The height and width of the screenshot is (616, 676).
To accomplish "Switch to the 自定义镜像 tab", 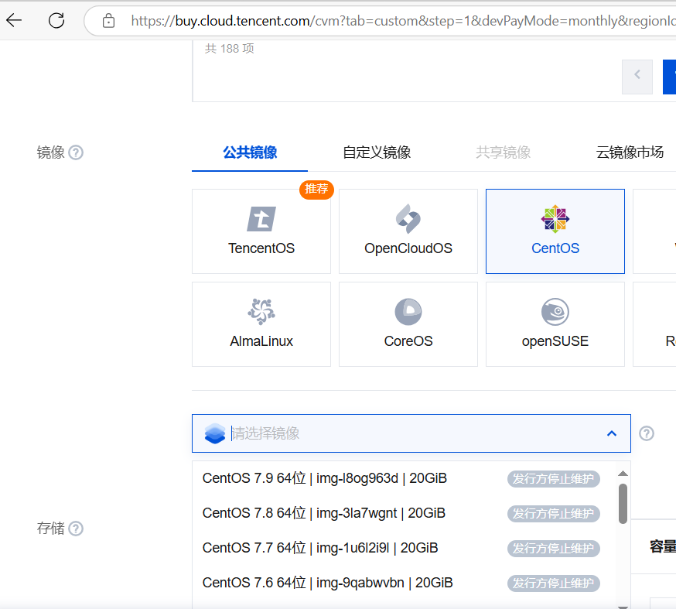I will tap(377, 152).
